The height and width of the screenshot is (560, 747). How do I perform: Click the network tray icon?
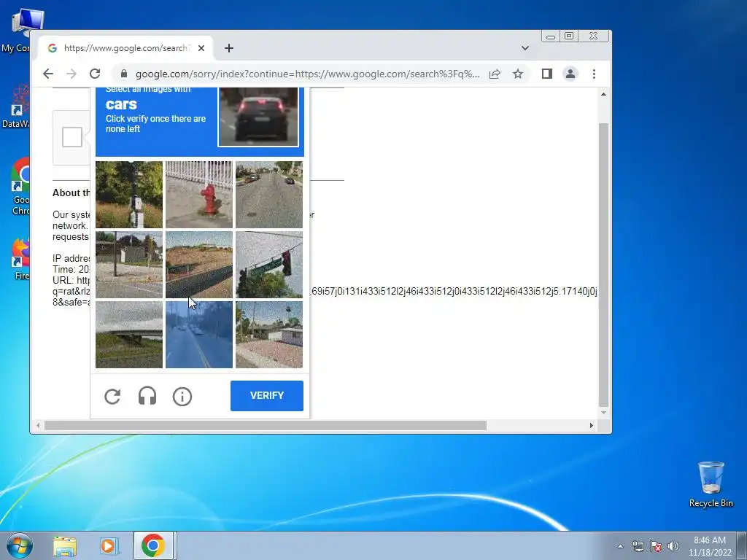click(638, 546)
